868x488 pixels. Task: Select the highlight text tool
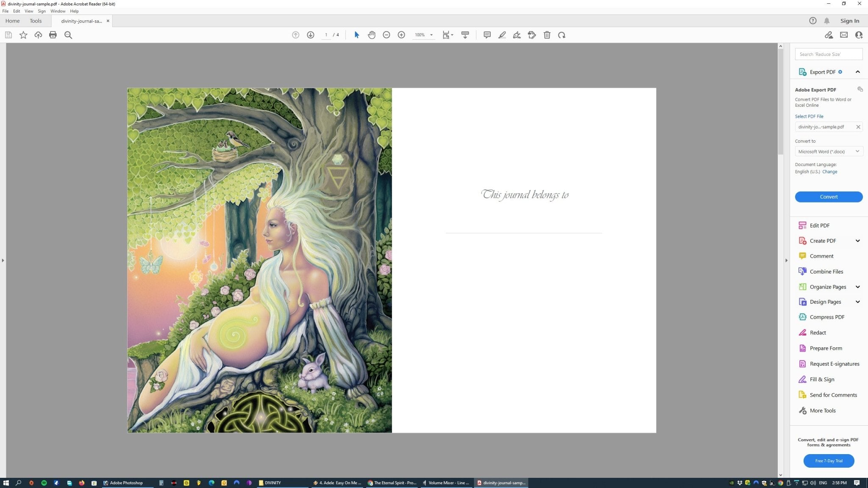[502, 35]
